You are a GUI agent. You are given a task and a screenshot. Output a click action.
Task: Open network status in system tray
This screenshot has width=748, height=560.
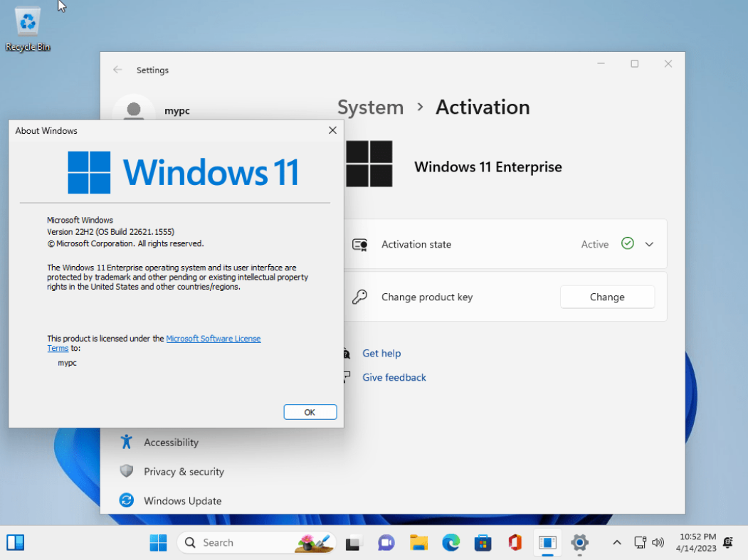pyautogui.click(x=641, y=543)
